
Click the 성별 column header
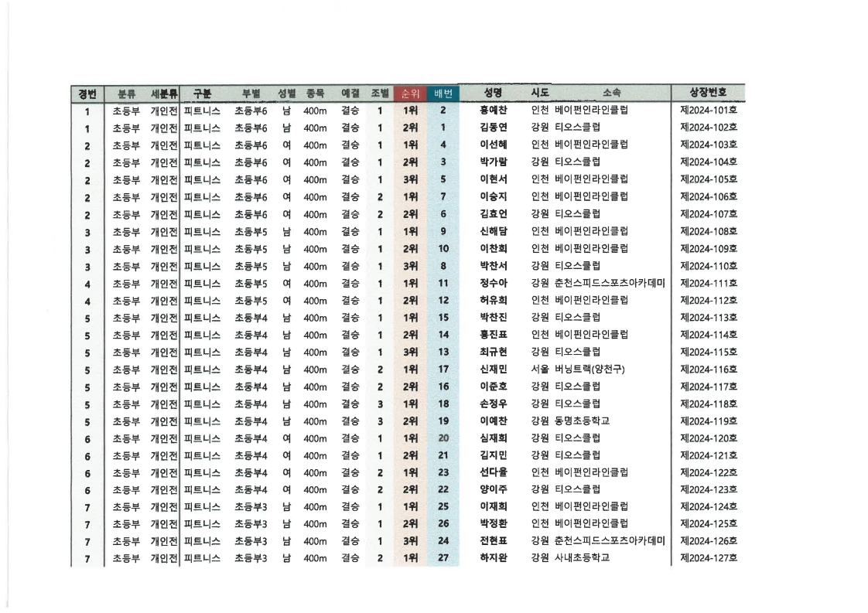[x=286, y=94]
